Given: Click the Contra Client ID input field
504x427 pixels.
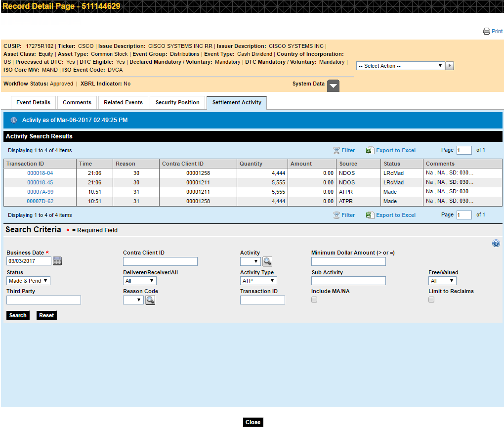Looking at the screenshot, I should point(160,261).
